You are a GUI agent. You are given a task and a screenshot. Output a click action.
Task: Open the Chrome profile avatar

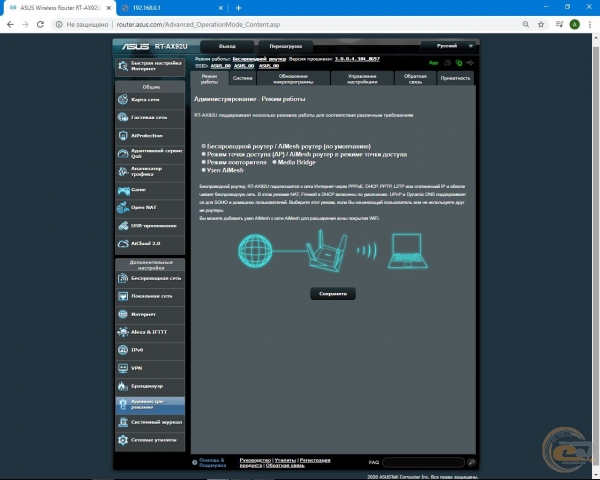(x=574, y=24)
